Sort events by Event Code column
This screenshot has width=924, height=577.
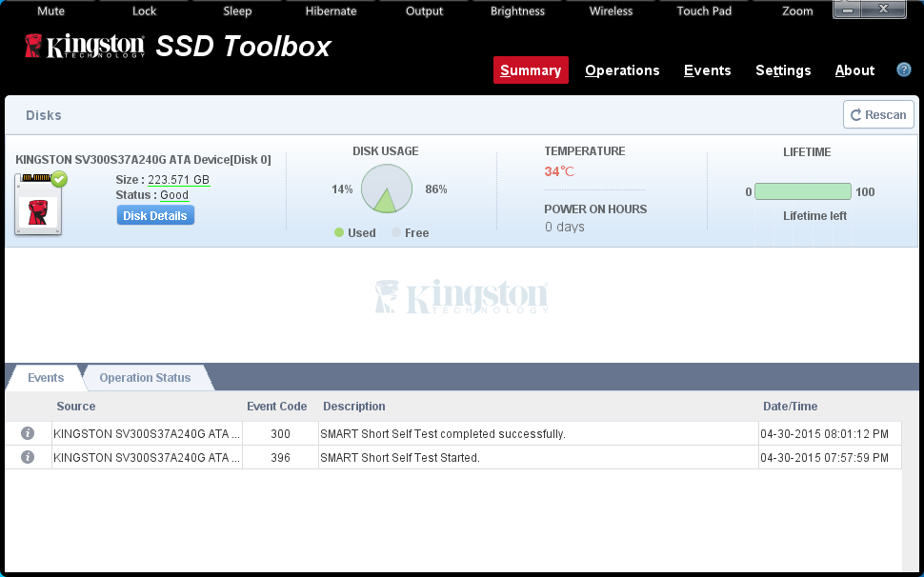click(x=276, y=407)
